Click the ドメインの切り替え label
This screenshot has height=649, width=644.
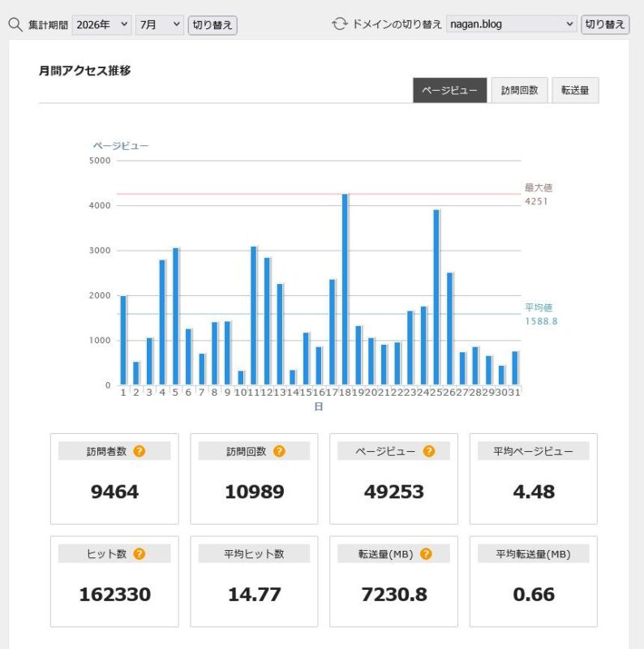click(x=397, y=24)
